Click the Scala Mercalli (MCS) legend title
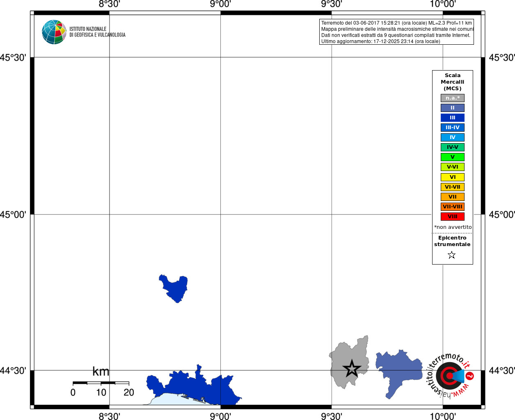The height and width of the screenshot is (420, 515). tap(453, 82)
